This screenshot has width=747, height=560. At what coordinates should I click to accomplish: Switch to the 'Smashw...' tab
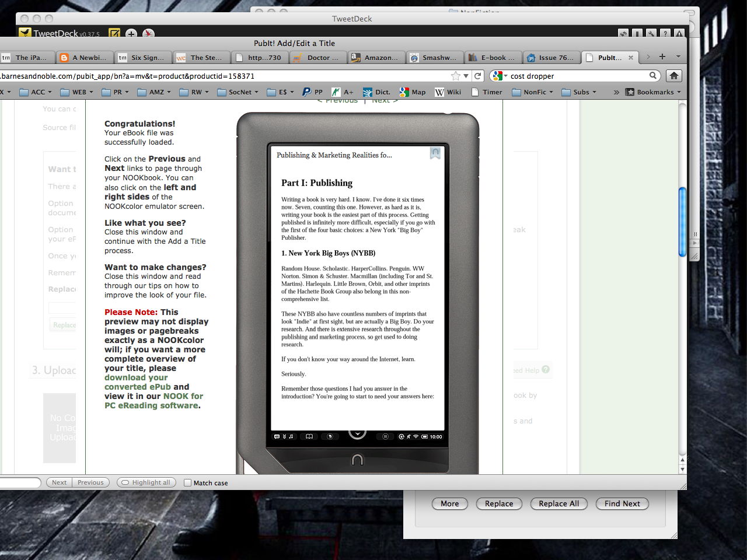click(435, 58)
